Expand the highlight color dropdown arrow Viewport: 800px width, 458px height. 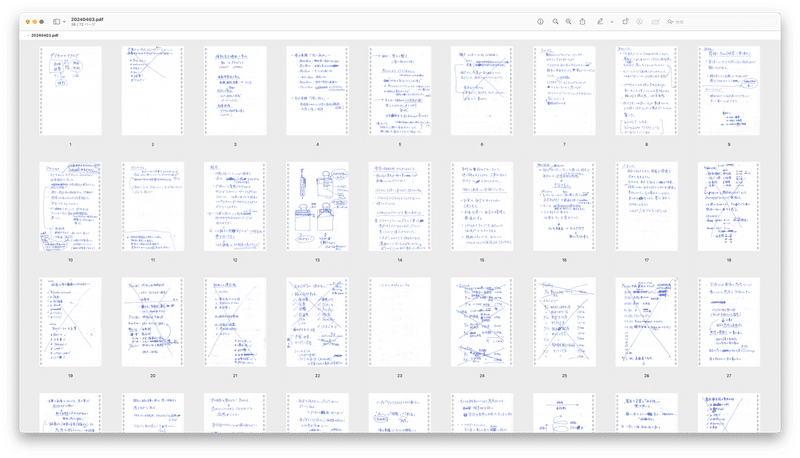pos(612,22)
